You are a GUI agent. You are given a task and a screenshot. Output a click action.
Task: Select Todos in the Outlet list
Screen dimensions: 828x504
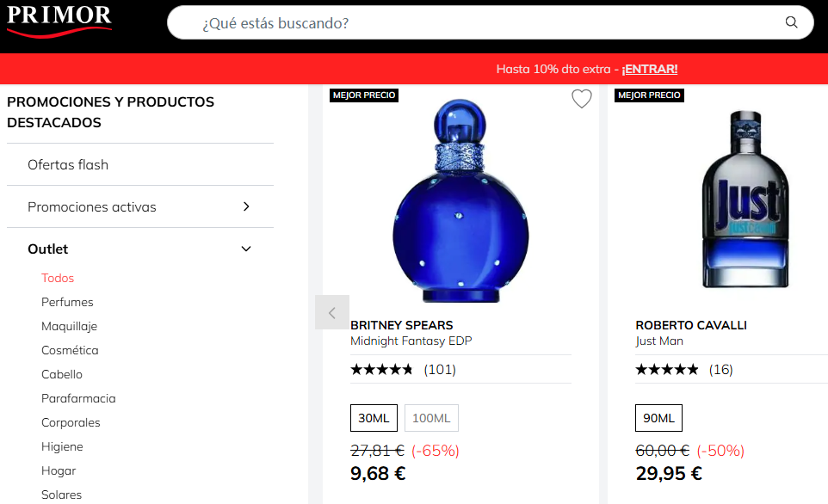[x=57, y=278]
